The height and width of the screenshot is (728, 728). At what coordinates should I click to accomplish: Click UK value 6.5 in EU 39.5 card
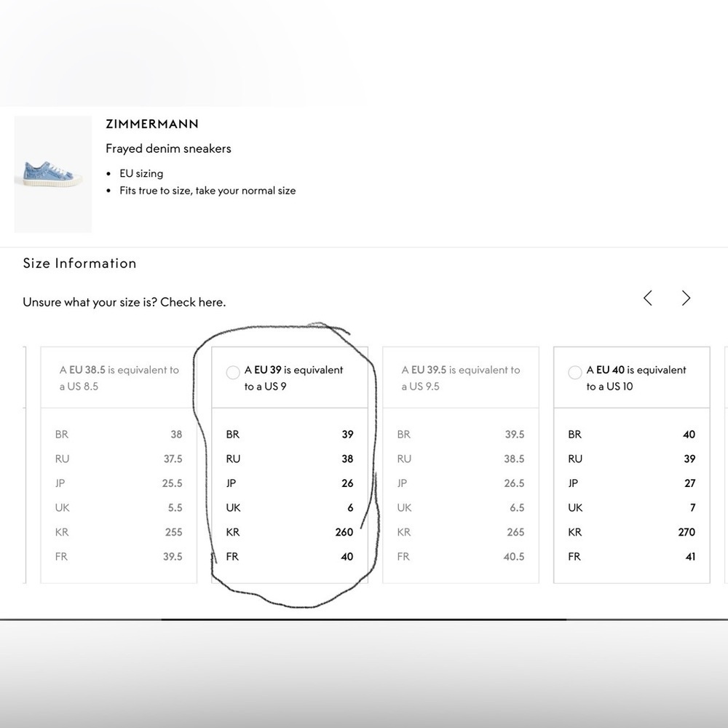tap(517, 508)
